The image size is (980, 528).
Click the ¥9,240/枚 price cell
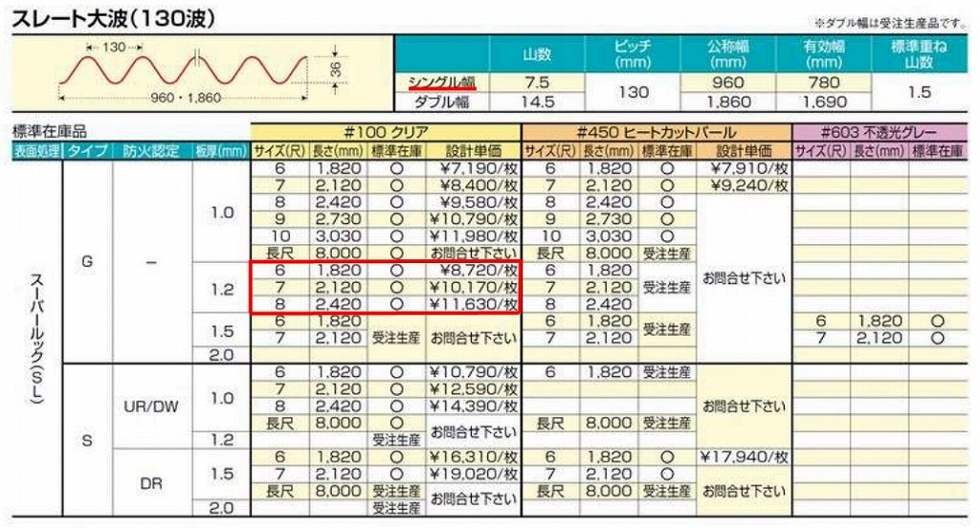pos(744,185)
